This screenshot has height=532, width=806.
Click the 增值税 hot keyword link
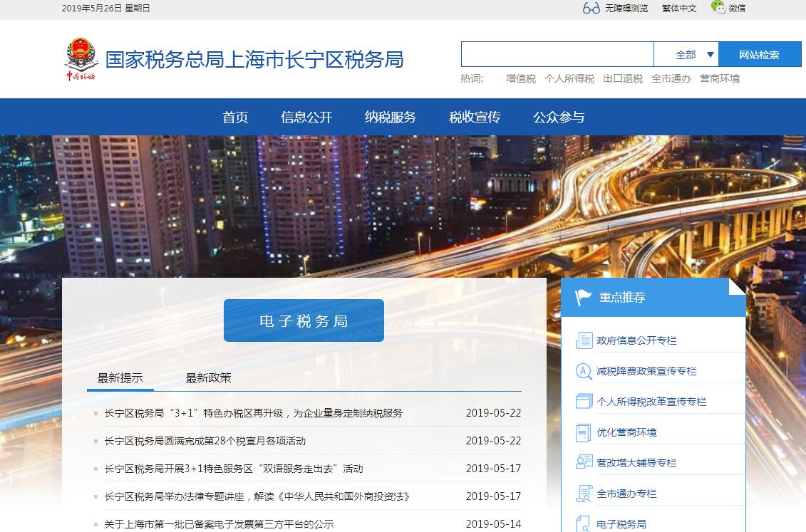pyautogui.click(x=520, y=79)
